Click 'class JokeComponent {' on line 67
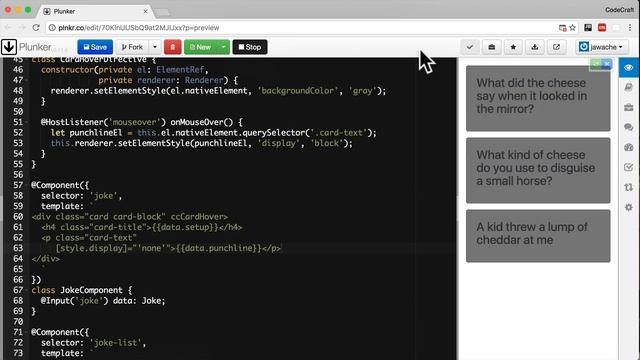 (82, 290)
